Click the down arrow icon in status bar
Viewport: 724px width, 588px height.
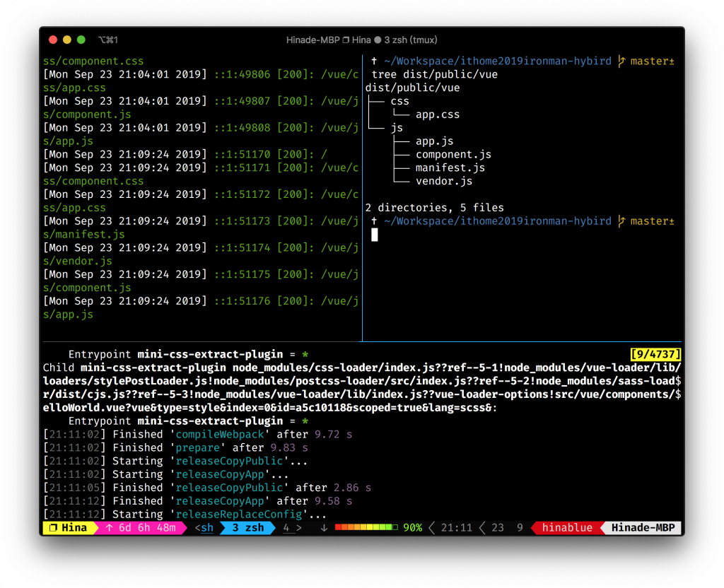click(324, 527)
